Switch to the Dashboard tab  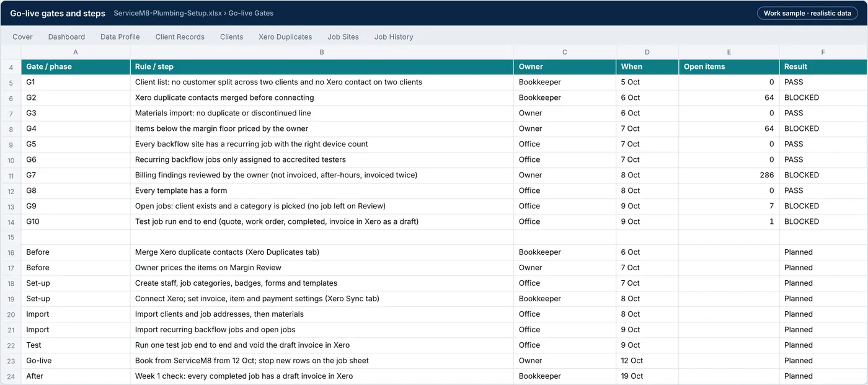pos(66,37)
